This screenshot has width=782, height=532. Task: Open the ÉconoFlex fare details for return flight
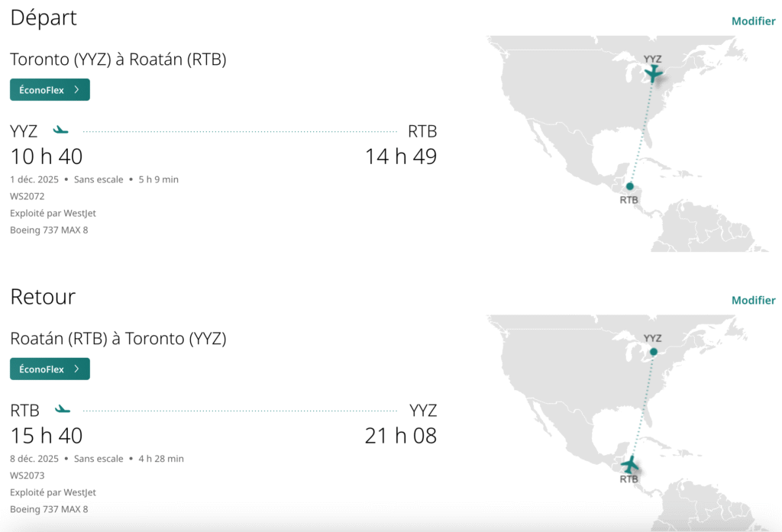(x=50, y=369)
